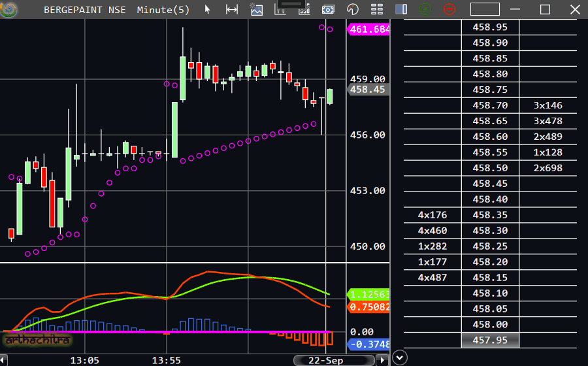
Task: Click the Arthachitra app logo icon
Action: coord(8,9)
